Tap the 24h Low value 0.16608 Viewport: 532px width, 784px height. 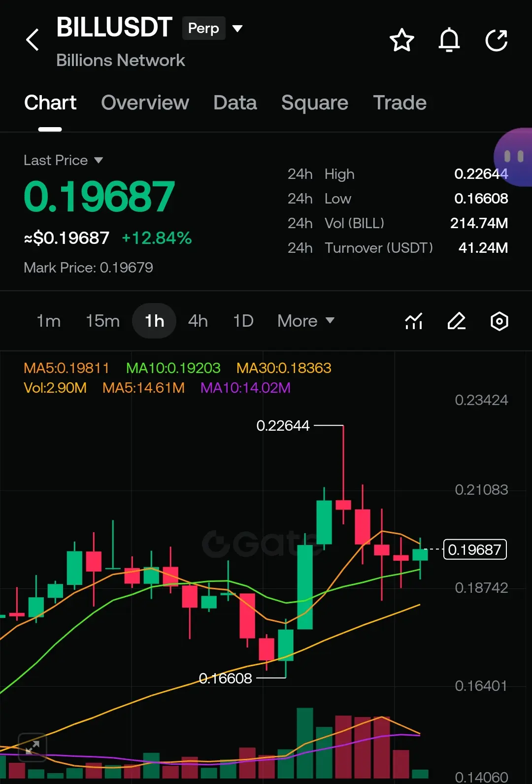(x=481, y=199)
